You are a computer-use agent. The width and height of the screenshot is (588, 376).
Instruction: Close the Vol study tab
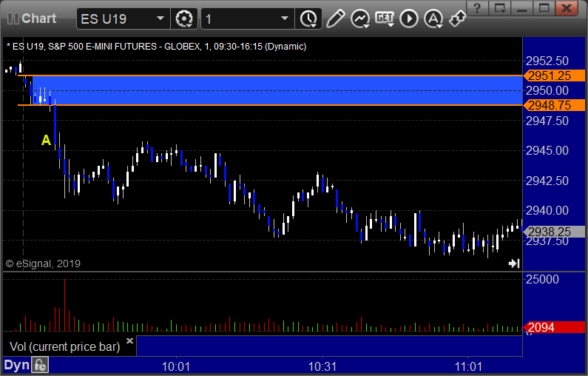tap(129, 340)
